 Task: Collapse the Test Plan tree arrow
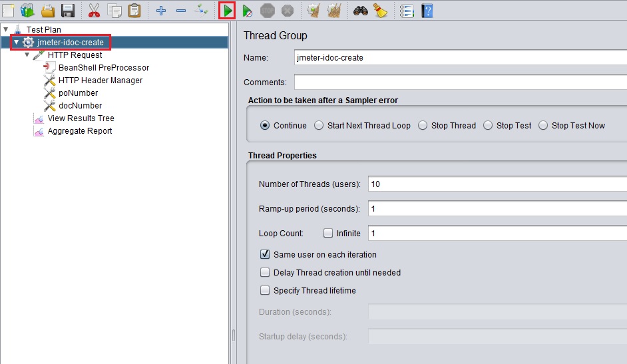(x=6, y=29)
